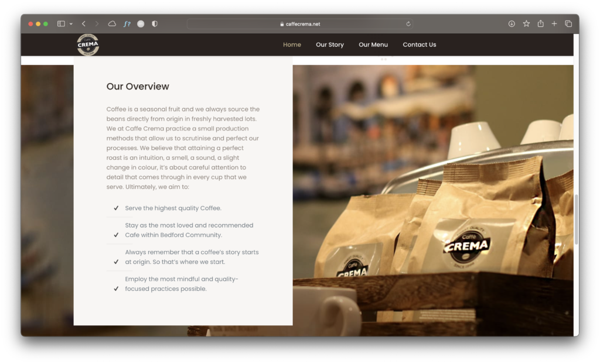Click the Our Story link
The image size is (600, 364).
point(329,44)
